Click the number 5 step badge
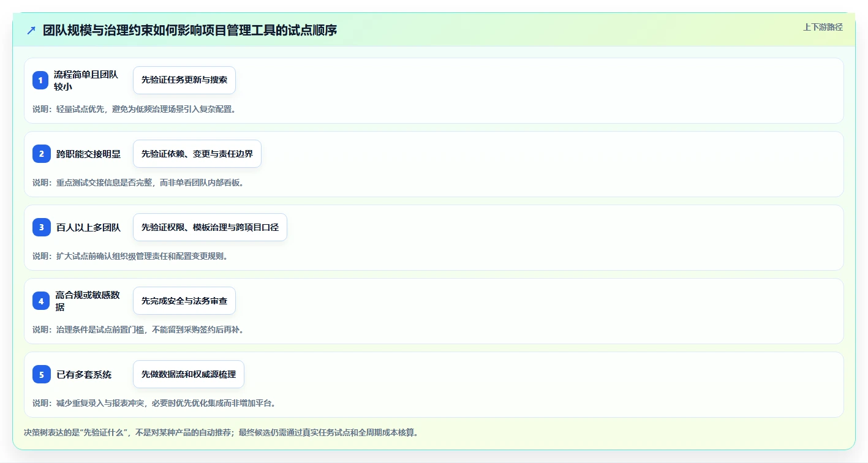Image resolution: width=868 pixels, height=463 pixels. click(42, 374)
